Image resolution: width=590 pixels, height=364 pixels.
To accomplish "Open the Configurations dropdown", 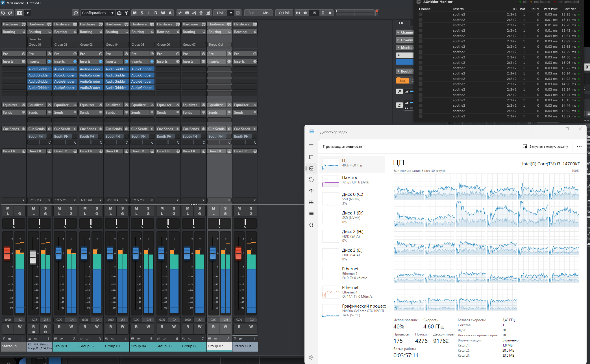I will 97,13.
